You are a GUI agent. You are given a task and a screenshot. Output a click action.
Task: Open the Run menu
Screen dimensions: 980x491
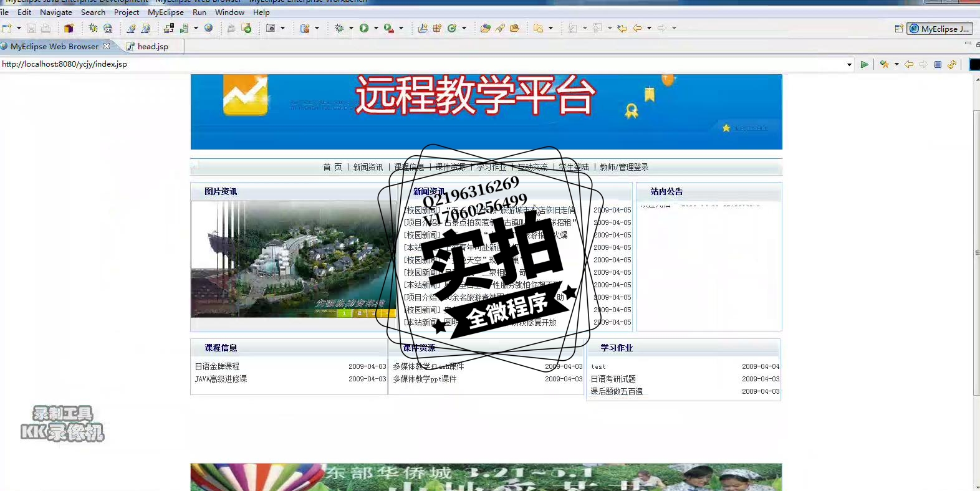[199, 12]
